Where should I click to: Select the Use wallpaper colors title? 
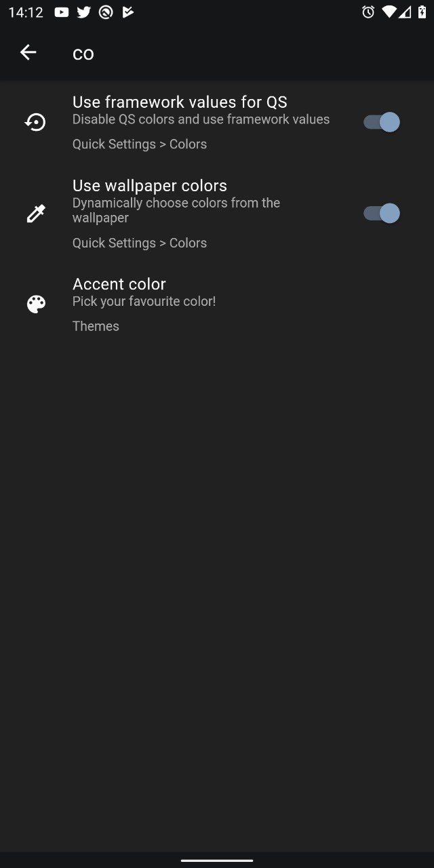pos(150,185)
